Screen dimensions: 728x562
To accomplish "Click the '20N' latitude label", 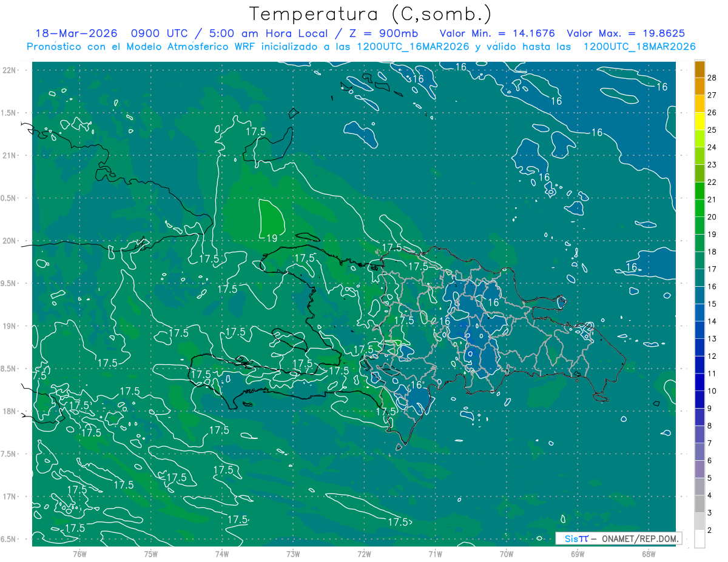I will pos(8,241).
